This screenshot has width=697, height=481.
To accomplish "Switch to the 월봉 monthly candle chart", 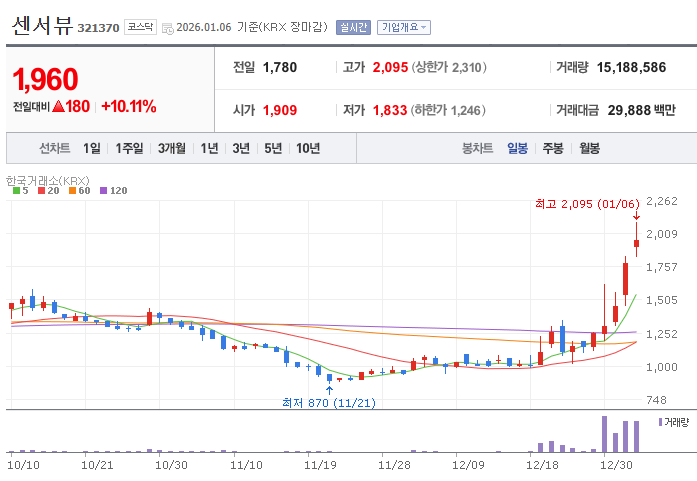I will click(589, 148).
